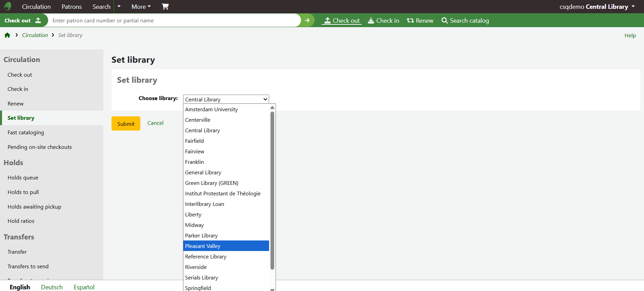Open the shopping cart icon
This screenshot has height=291, width=644.
point(165,6)
